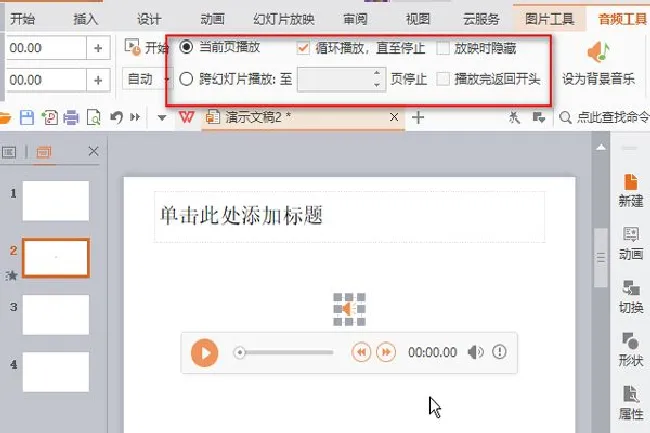The width and height of the screenshot is (650, 433).
Task: Click the audio fast-forward button
Action: coord(386,352)
